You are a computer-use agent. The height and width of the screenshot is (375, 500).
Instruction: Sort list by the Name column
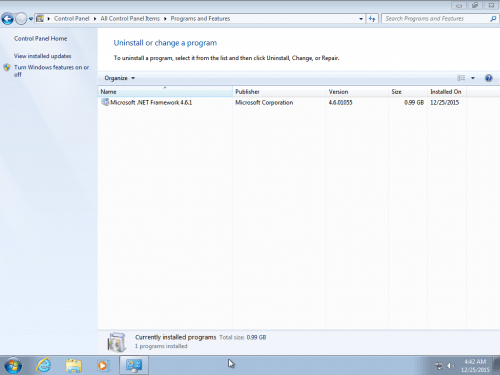coord(165,92)
